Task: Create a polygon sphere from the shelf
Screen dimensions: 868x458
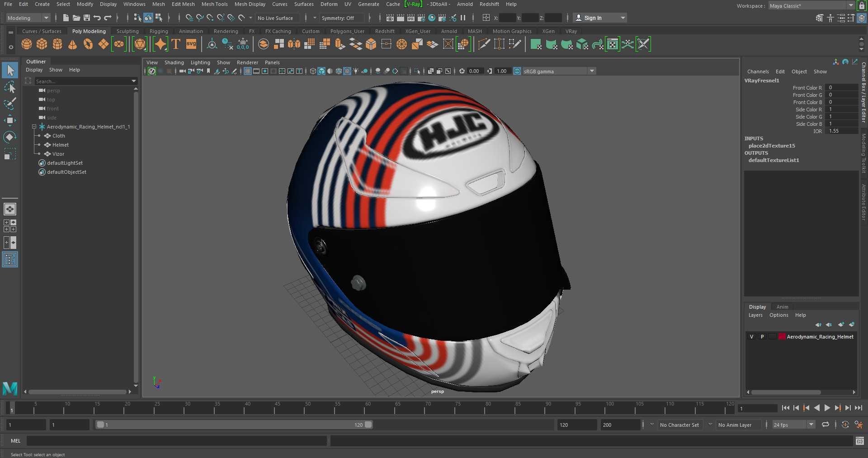Action: tap(27, 44)
